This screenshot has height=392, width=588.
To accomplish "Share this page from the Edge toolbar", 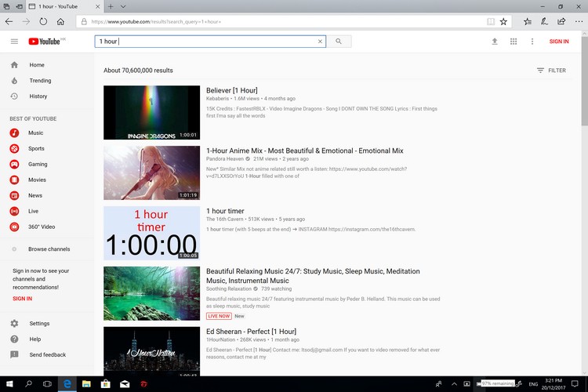I will coord(561,21).
